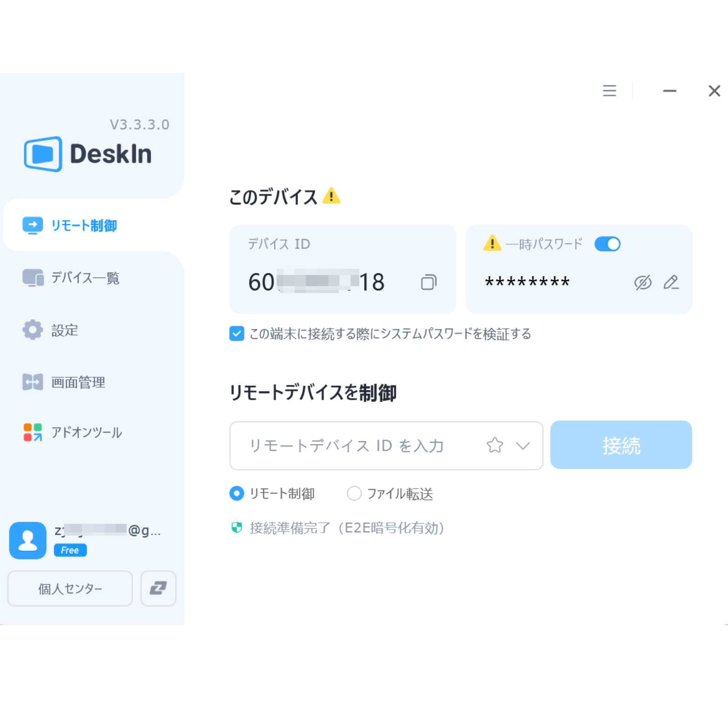This screenshot has height=728, width=728.
Task: Click the warning icon next to このデバイス
Action: [x=331, y=196]
